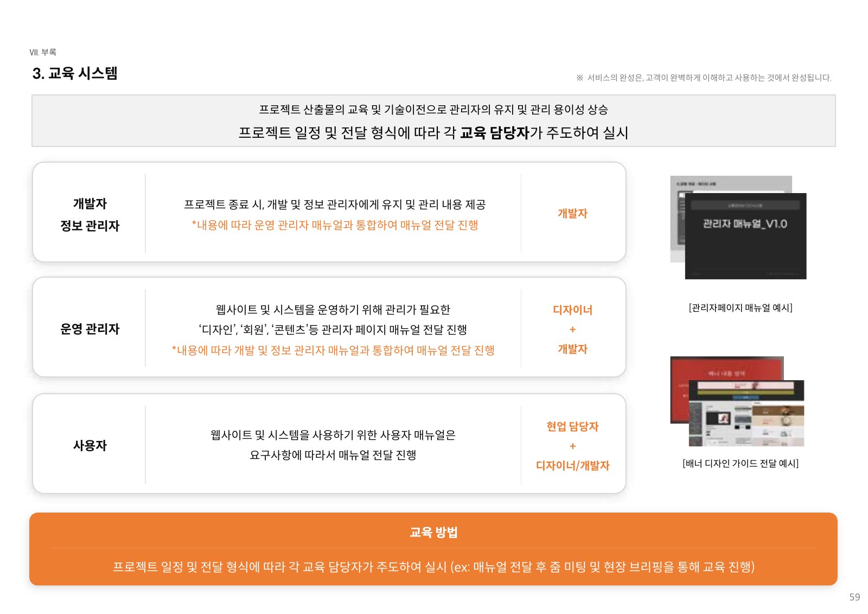Viewport: 868px width, 614px height.
Task: Click orange note '*내용에 따라 운영 관리자 매뉴얼과'
Action: pos(335,225)
